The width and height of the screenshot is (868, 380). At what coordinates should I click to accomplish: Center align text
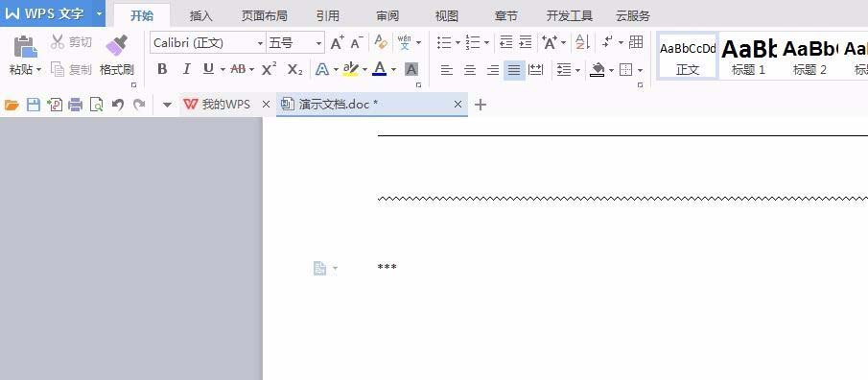(x=469, y=70)
